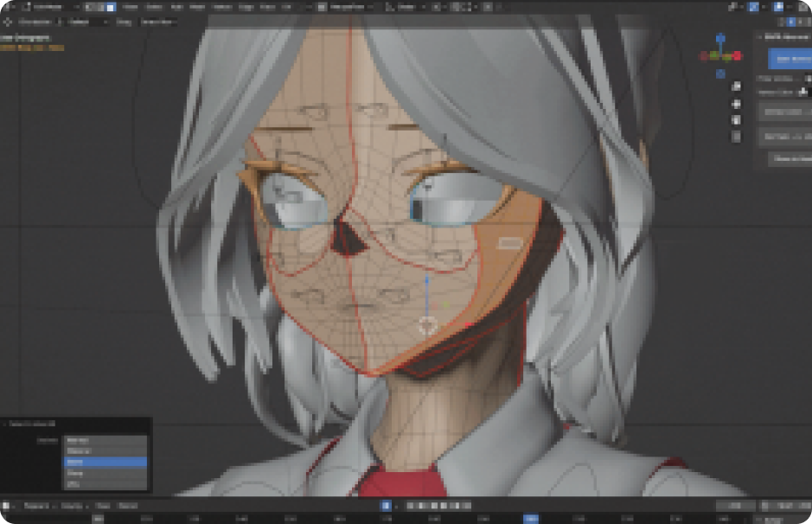Choose Material in the delimit list
Screen dimensions: 812x524
(x=105, y=451)
